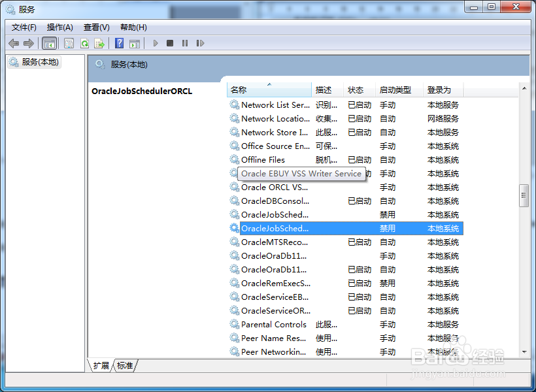Click OracleJobSchedulerORCL heading in detail pane
Screen dimensions: 536x392
[x=142, y=91]
